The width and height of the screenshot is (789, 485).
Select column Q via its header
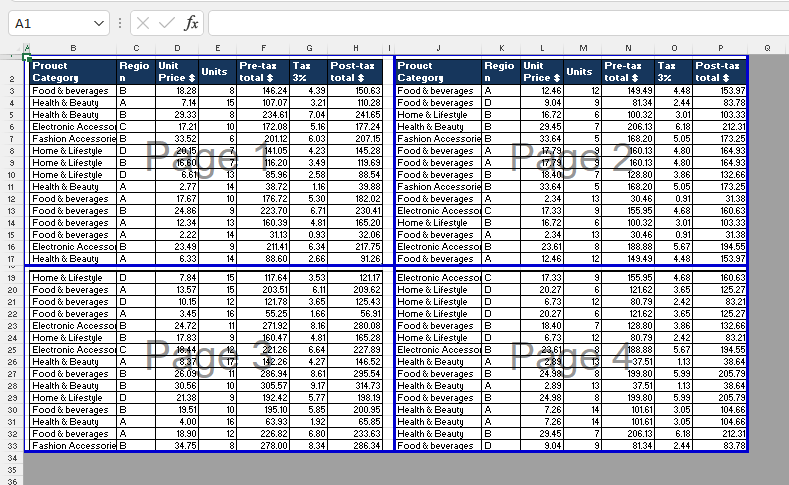767,48
